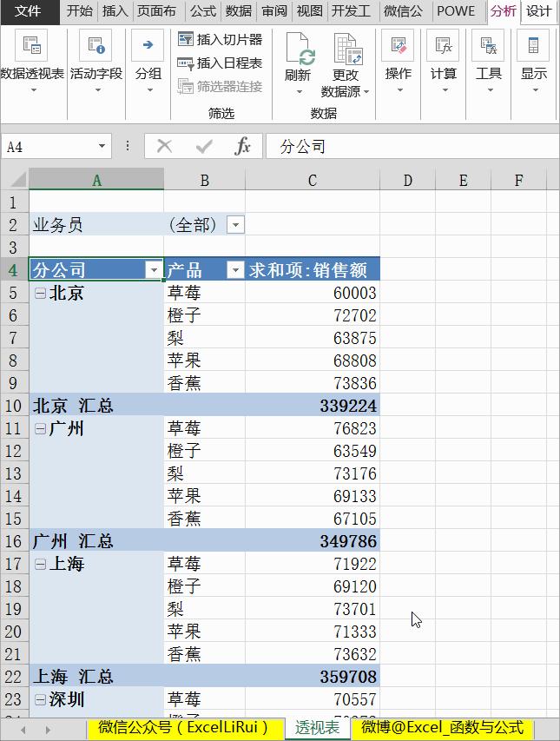
Task: Select the cell with value 349786
Action: (x=312, y=541)
